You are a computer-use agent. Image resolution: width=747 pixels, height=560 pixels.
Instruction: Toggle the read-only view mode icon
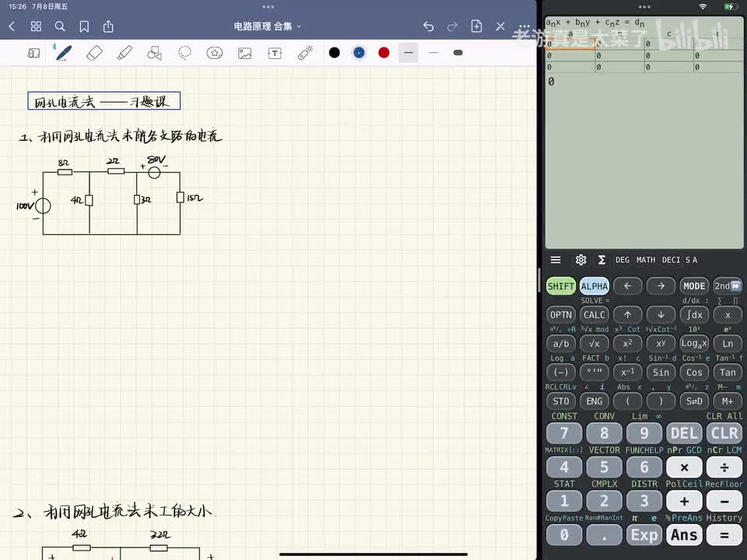(x=33, y=53)
